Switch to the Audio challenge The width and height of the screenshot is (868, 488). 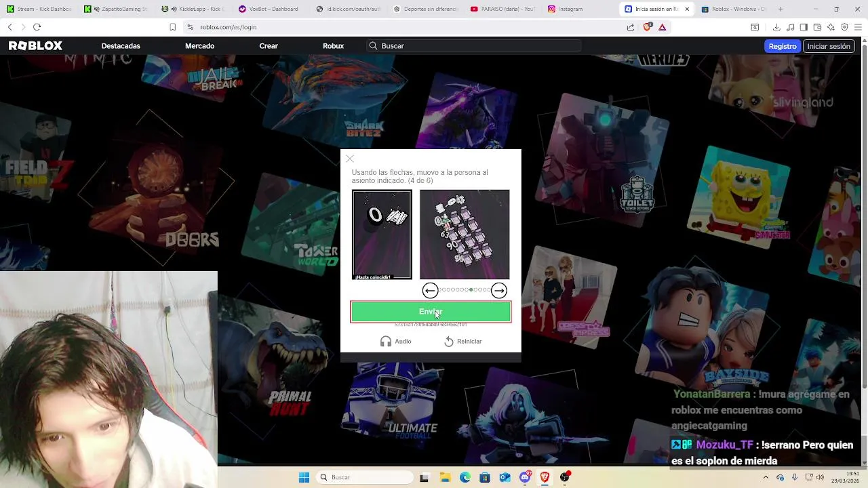396,342
